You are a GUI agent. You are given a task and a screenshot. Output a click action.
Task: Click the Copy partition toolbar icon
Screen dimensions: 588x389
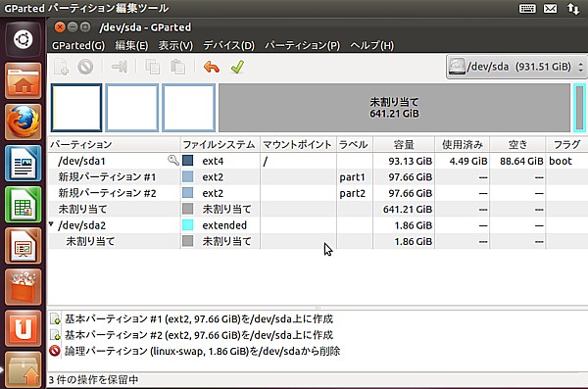152,68
